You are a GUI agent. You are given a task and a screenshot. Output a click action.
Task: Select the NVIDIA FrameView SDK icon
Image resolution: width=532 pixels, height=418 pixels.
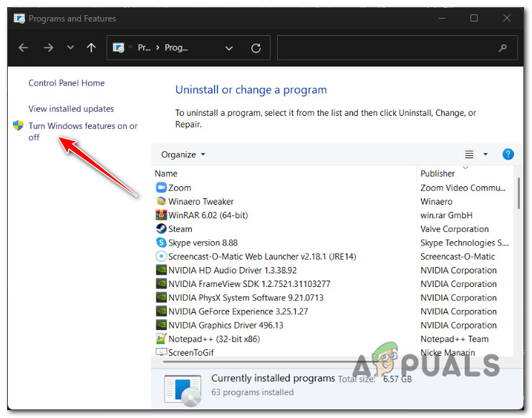(161, 283)
